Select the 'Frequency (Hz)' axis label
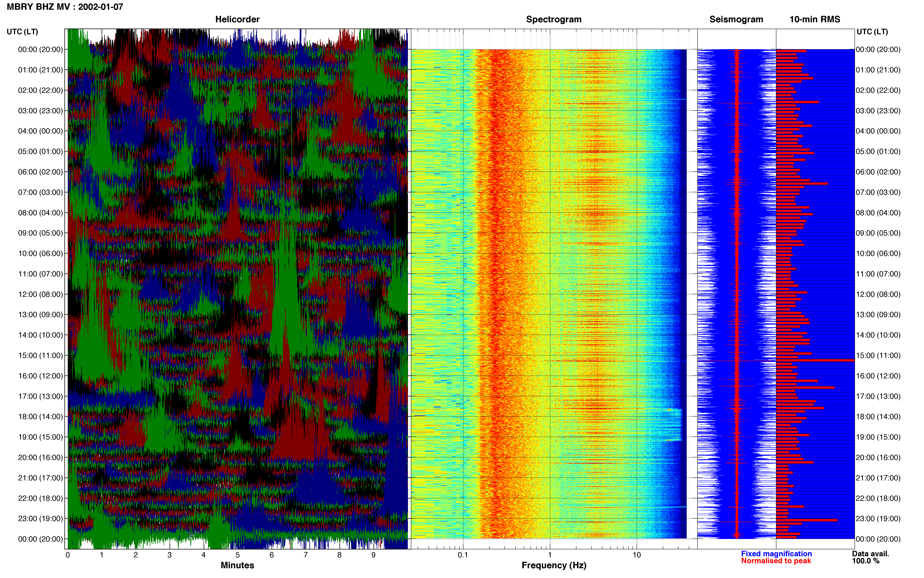 [554, 565]
